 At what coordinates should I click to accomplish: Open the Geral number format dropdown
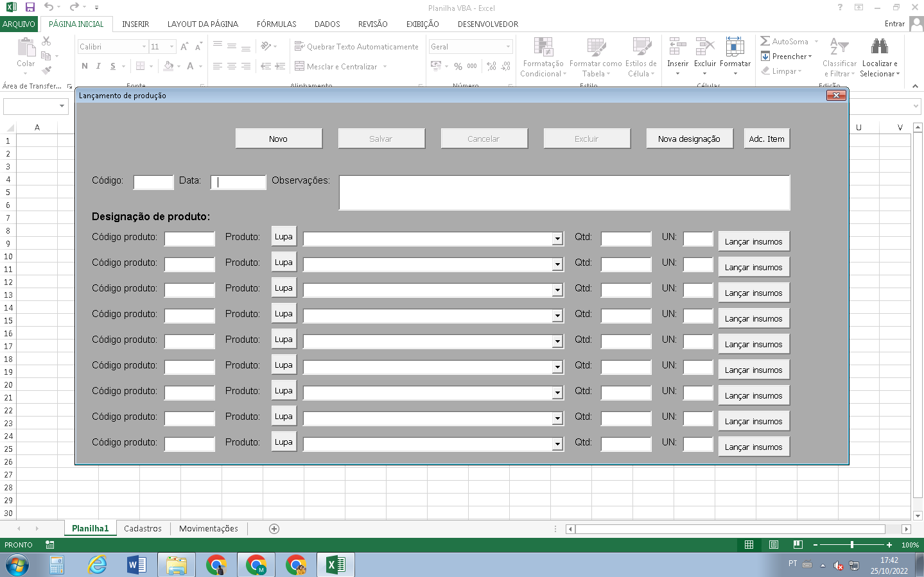coord(508,47)
